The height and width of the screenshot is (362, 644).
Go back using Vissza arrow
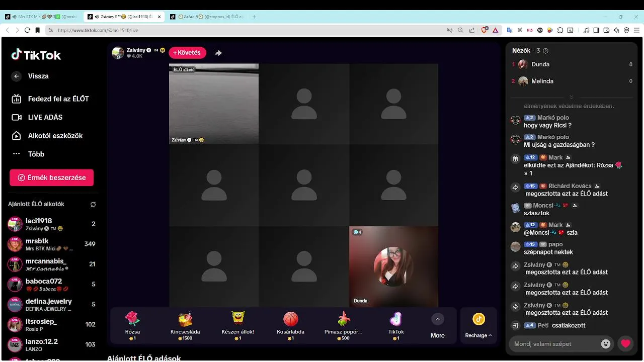pyautogui.click(x=17, y=76)
